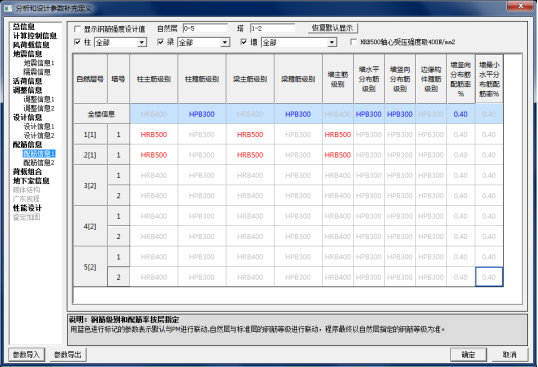Select the 1[1] floor row header
Viewport: 538px width, 367px height.
(90, 134)
